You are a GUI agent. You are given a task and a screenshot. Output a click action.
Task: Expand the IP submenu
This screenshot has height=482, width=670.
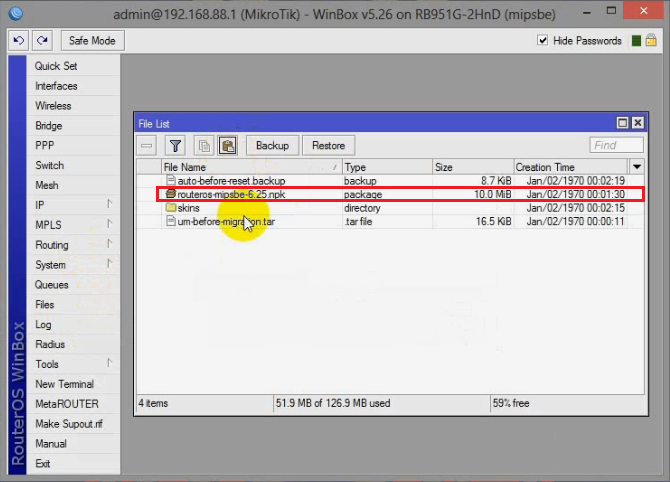pyautogui.click(x=73, y=205)
